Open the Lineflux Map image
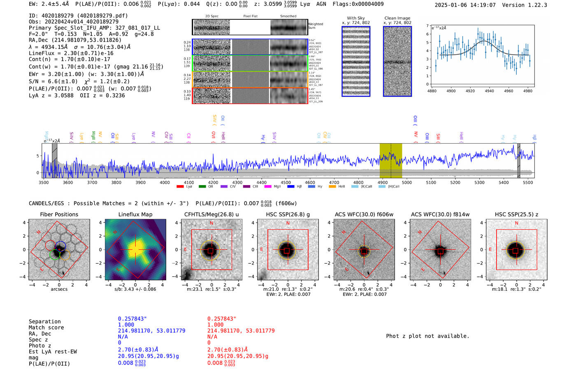The image size is (576, 392). 135,249
